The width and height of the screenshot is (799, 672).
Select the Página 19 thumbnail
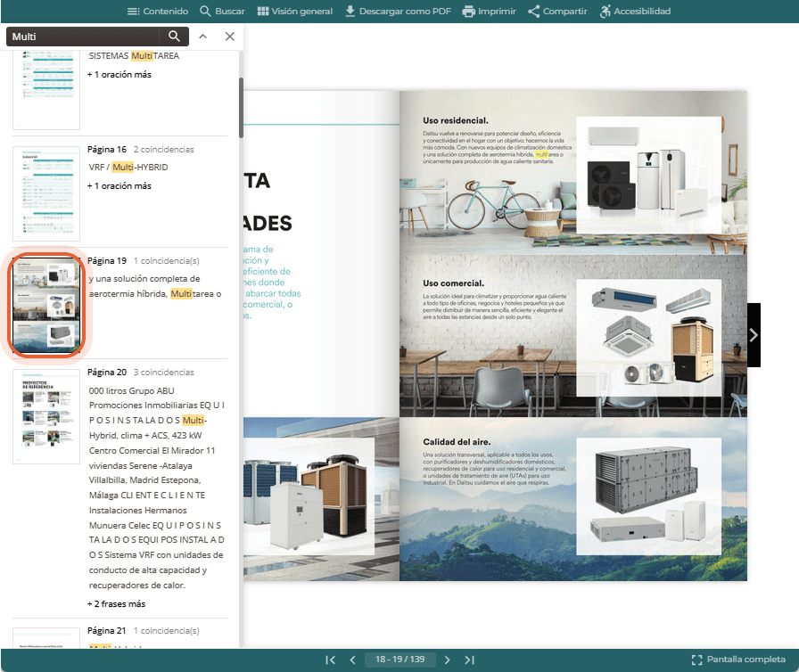(x=46, y=305)
